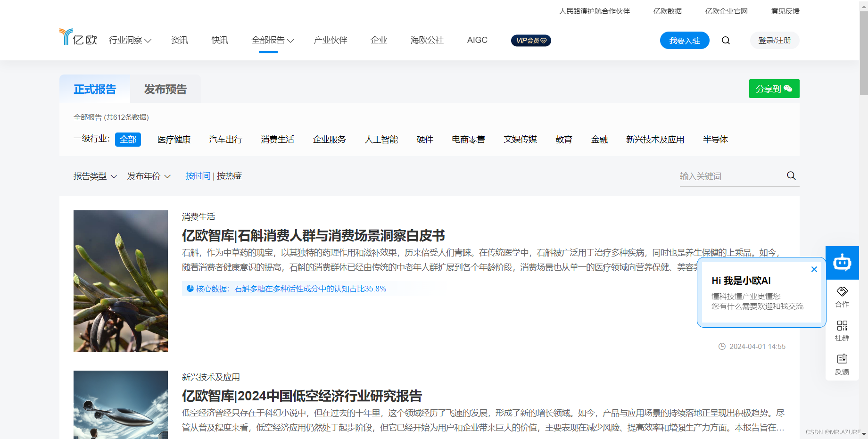Click the page vertical scrollbar thumb

864,53
